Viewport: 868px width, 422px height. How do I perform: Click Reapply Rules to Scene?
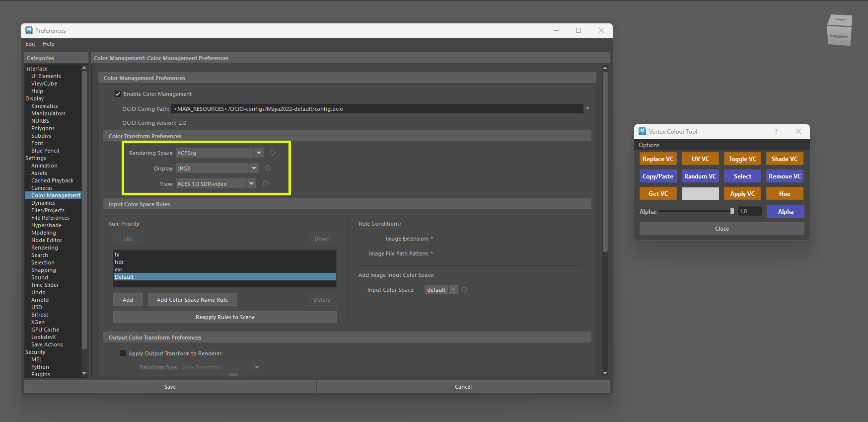coord(225,317)
